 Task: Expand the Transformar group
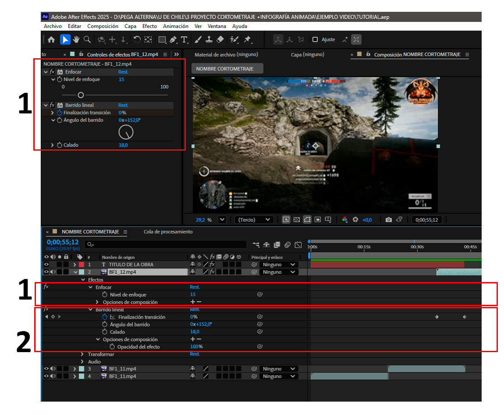coord(82,354)
